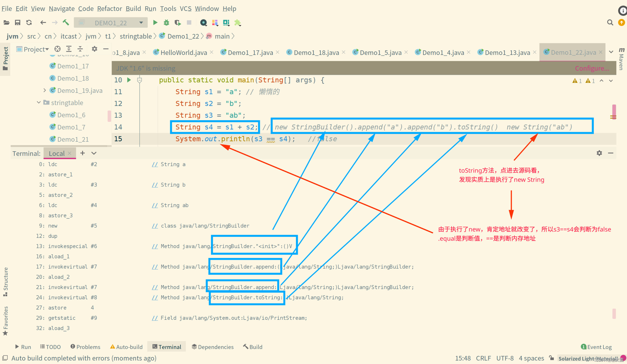Switch to HelloWorld.java editor tab

point(184,53)
